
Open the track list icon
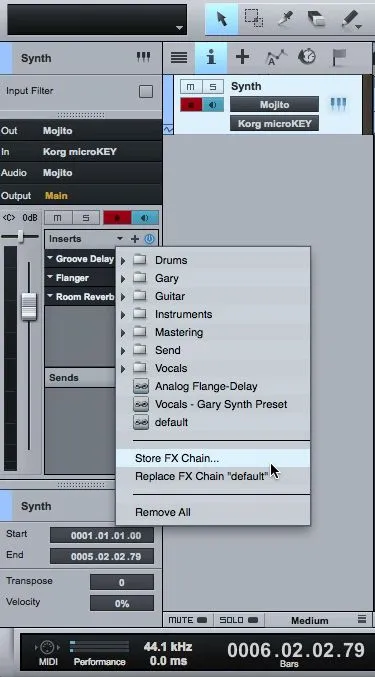(x=179, y=57)
